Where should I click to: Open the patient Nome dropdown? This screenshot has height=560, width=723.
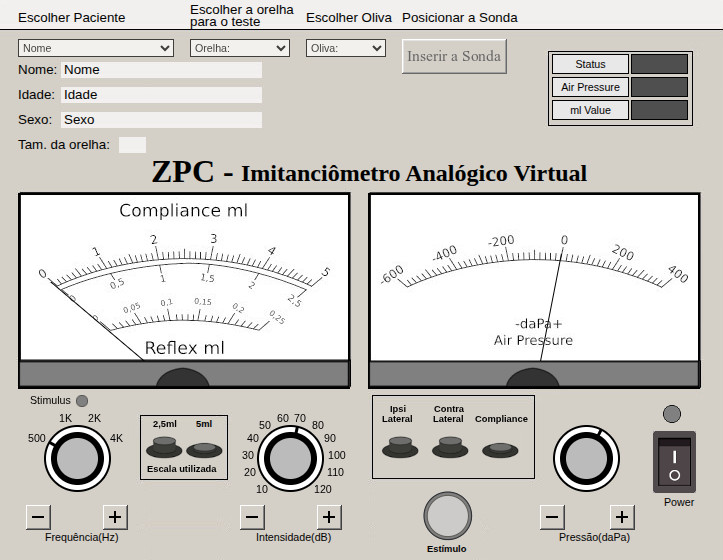96,48
